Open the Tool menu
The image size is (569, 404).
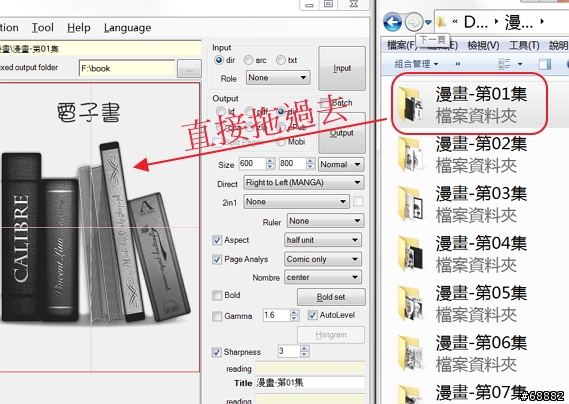42,28
